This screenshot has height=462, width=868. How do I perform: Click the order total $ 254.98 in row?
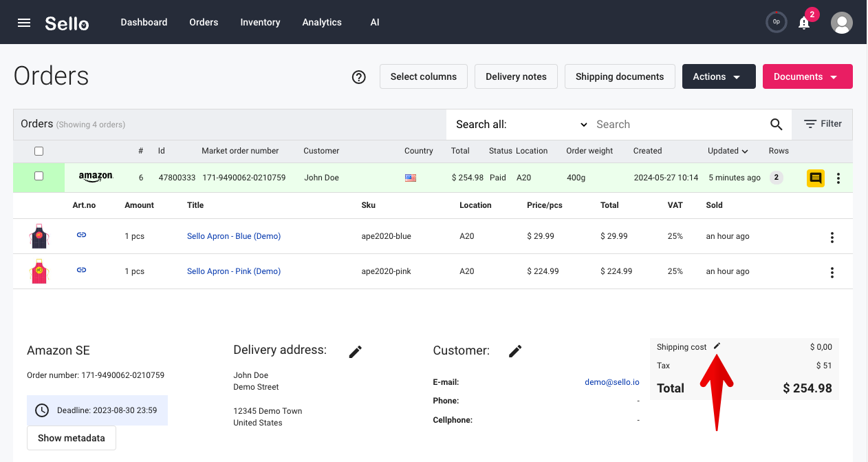click(x=468, y=178)
